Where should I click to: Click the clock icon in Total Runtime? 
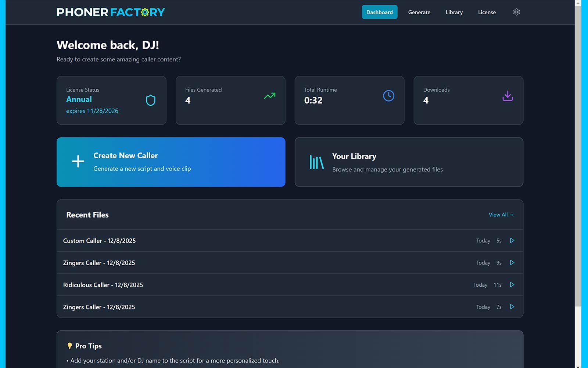pyautogui.click(x=388, y=96)
